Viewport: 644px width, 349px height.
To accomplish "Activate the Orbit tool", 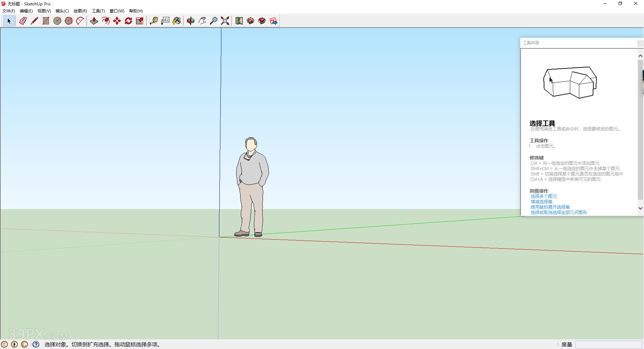I will click(x=190, y=21).
